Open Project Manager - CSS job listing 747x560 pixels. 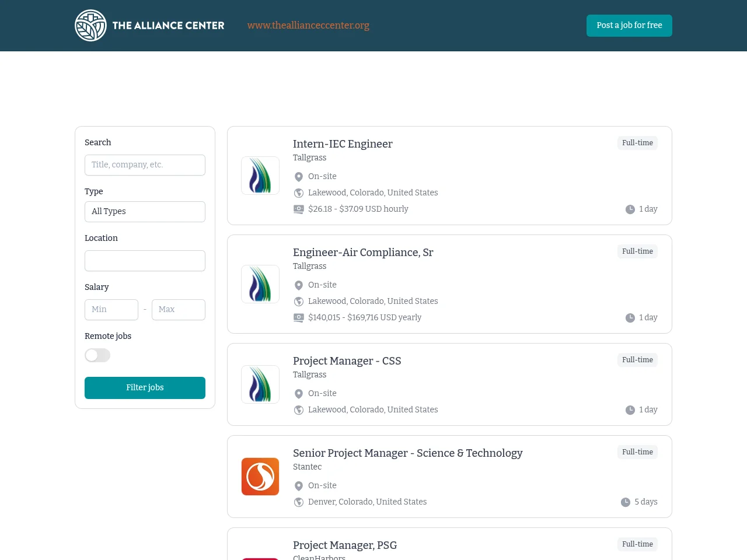coord(347,361)
